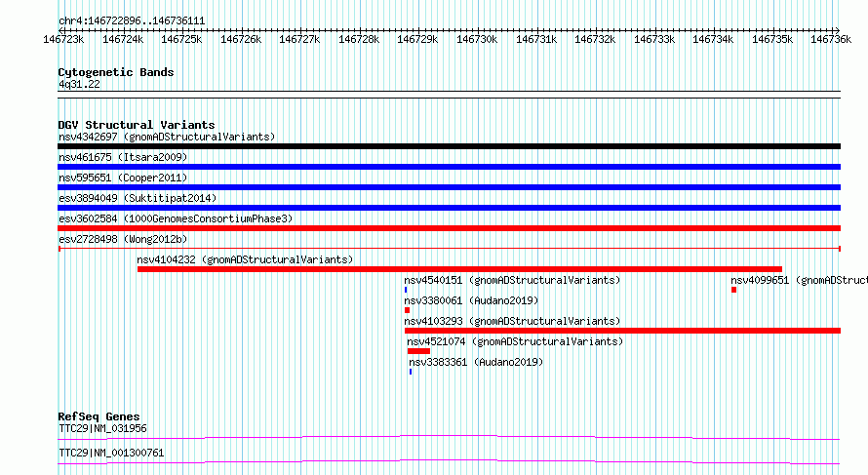The width and height of the screenshot is (868, 475).
Task: Open the nsv3383361 (Audano2019) label
Action: [476, 362]
